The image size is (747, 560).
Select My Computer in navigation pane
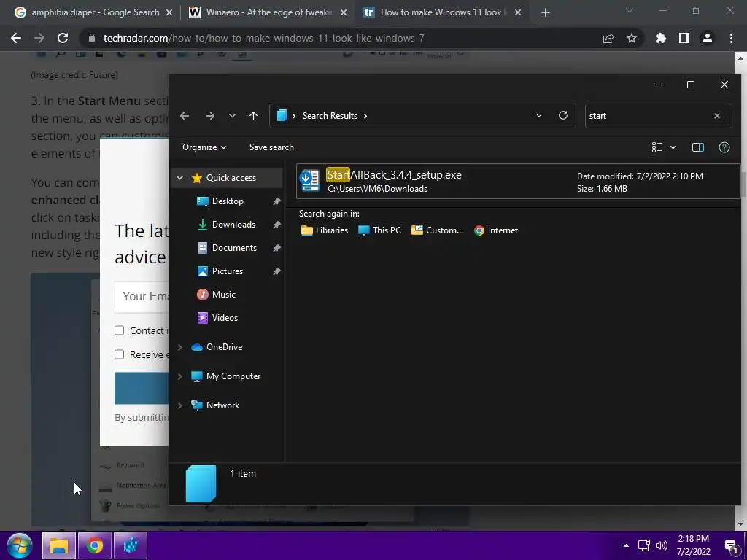point(233,376)
